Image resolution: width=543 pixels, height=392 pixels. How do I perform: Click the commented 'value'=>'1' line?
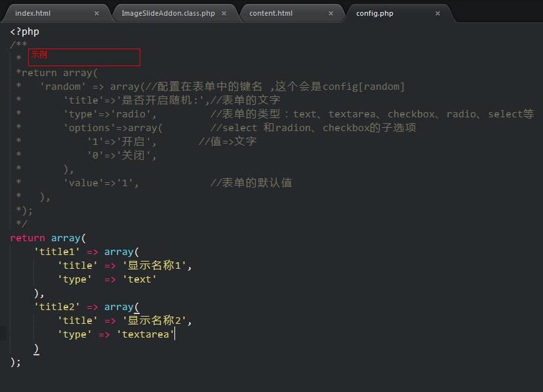pos(101,183)
